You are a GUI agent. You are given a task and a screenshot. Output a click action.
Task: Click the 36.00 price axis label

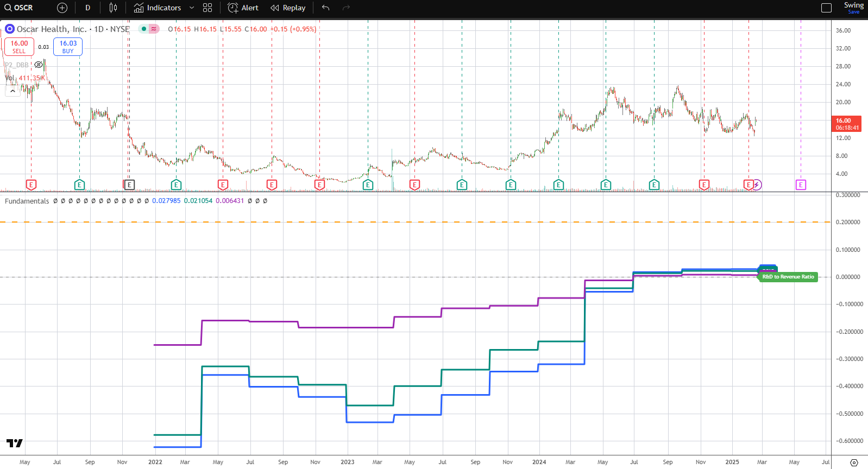[x=843, y=30]
